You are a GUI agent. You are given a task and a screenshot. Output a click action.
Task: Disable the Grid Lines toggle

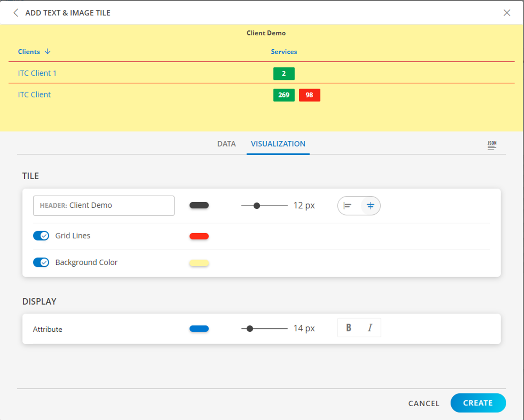click(41, 236)
